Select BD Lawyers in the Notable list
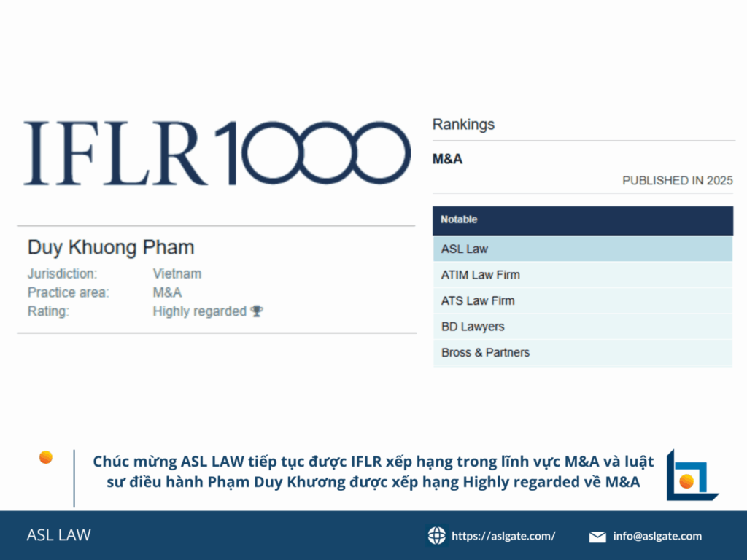The width and height of the screenshot is (747, 560). coord(583,327)
